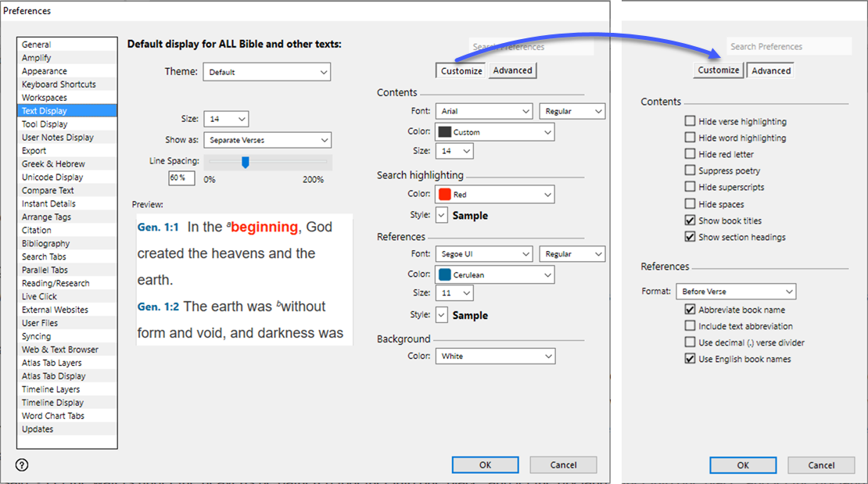The width and height of the screenshot is (868, 484).
Task: Click OK in the left Preferences dialog
Action: point(485,464)
